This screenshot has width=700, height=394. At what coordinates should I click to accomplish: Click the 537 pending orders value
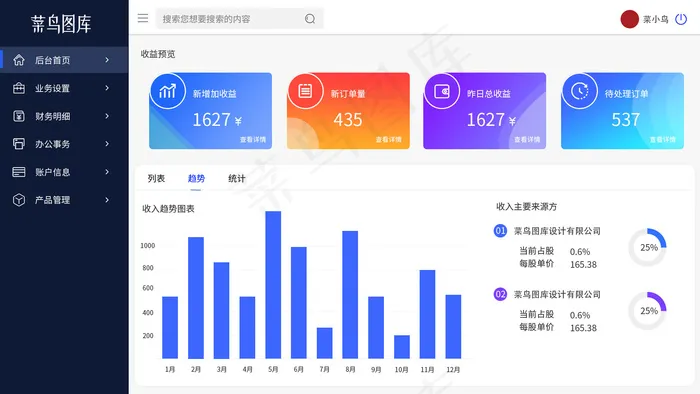[625, 120]
